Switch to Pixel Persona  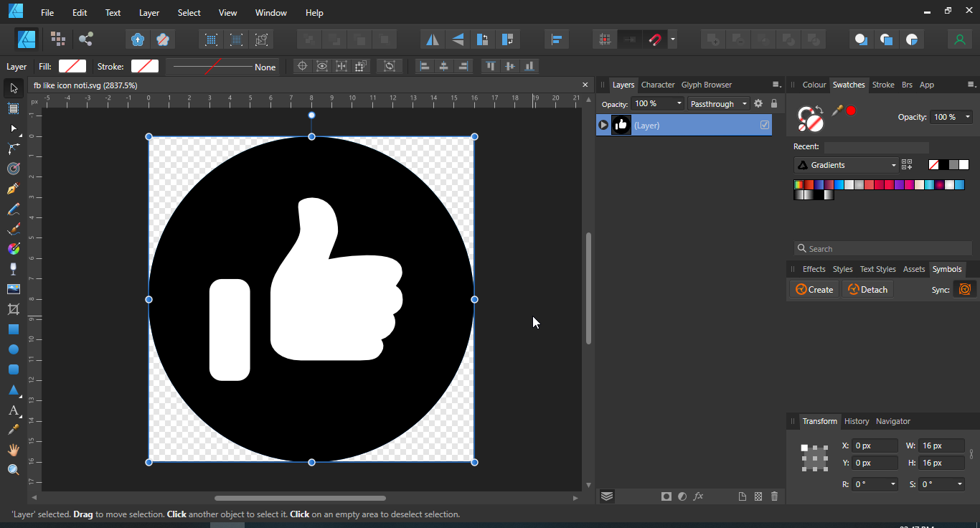point(58,39)
